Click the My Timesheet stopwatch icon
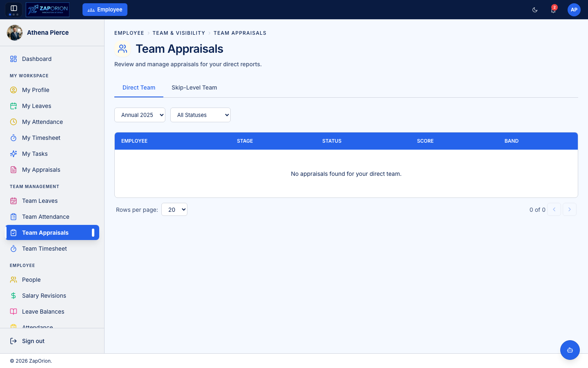 [13, 138]
